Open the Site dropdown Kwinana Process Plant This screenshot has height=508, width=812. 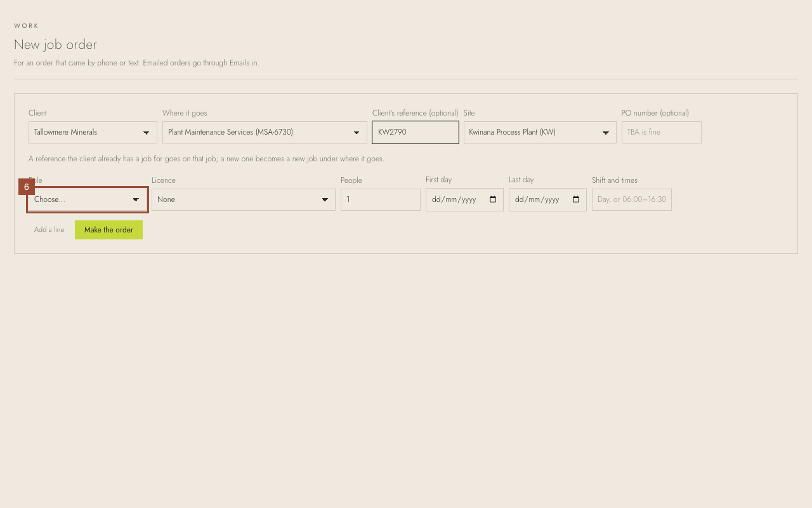(540, 132)
